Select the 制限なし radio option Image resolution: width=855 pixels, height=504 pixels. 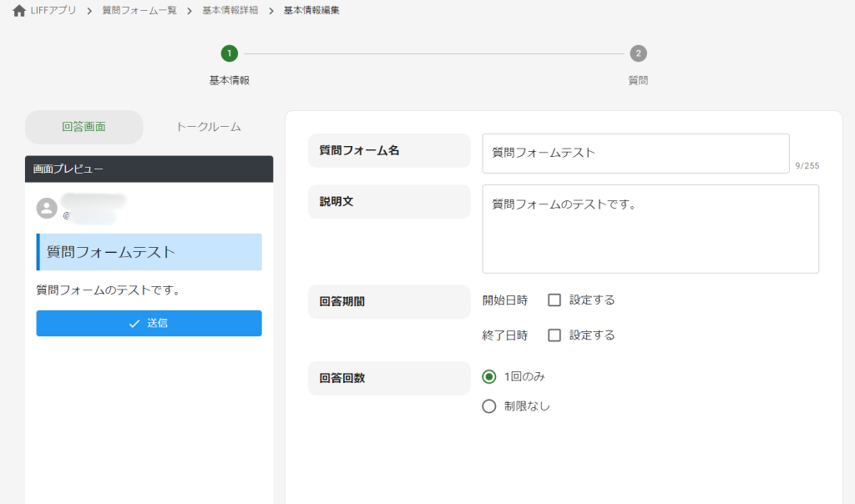tap(488, 406)
